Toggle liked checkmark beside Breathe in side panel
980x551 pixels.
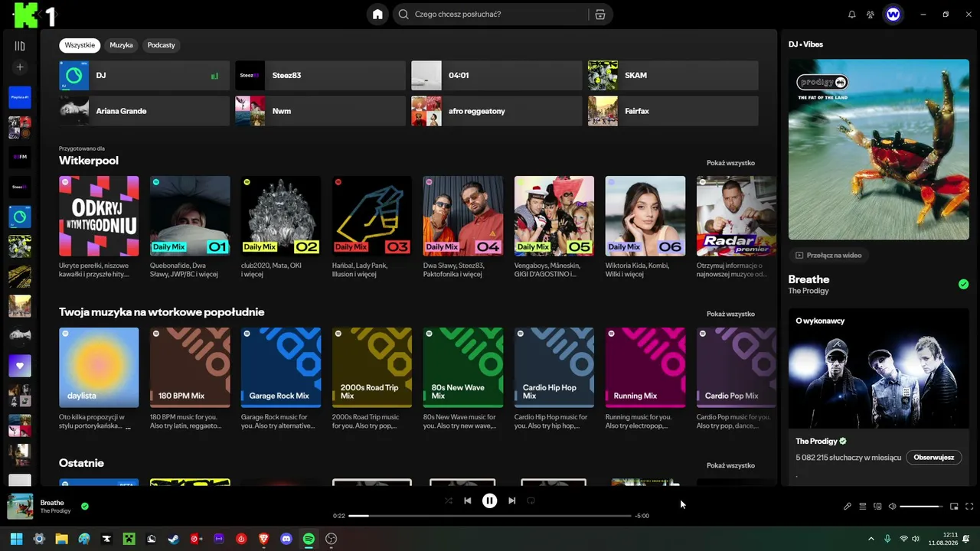(x=963, y=284)
